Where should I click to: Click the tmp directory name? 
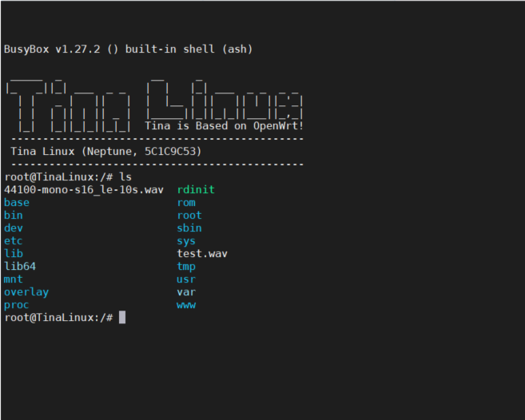click(185, 267)
